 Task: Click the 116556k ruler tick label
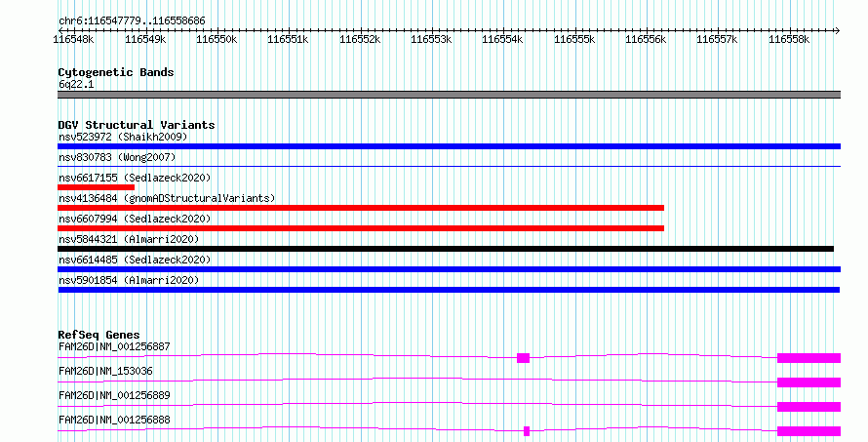click(646, 39)
